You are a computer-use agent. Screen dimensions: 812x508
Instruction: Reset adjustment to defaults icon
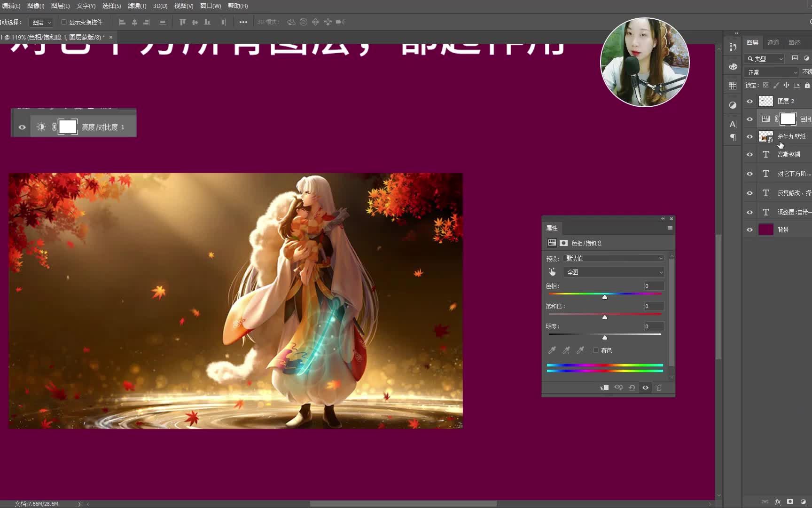(632, 388)
